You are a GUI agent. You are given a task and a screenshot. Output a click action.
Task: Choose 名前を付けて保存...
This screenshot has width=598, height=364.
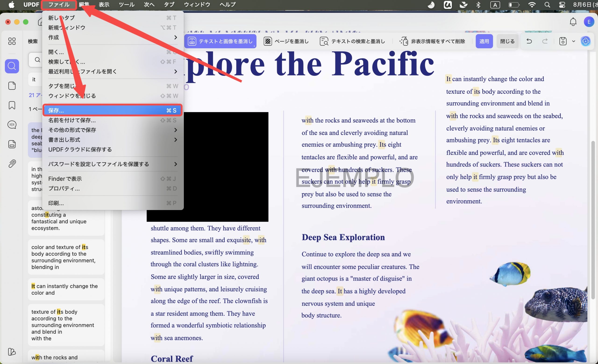click(x=113, y=120)
